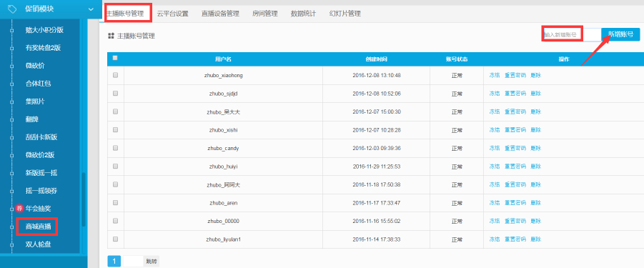Viewport: 644px width, 268px height.
Task: Click 重置密码 for zhubo_huiyi
Action: coord(515,167)
